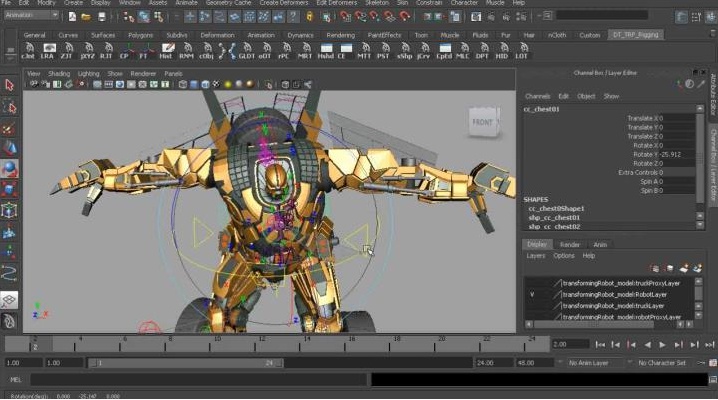
Task: Click the LRA shelf icon
Action: [x=48, y=51]
